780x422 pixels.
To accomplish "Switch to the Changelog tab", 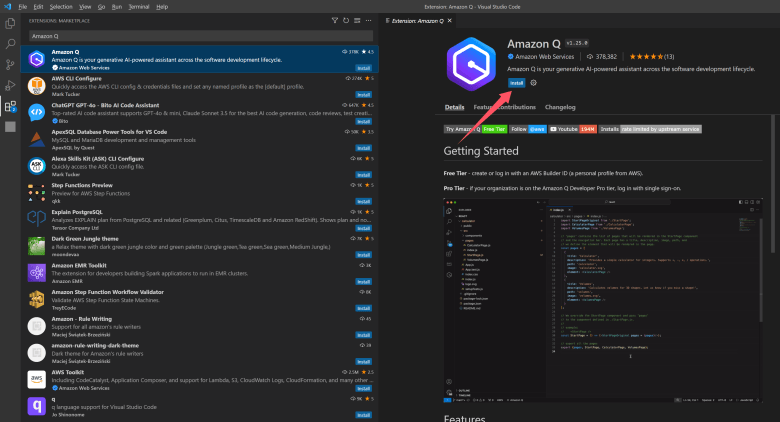I will [x=560, y=106].
